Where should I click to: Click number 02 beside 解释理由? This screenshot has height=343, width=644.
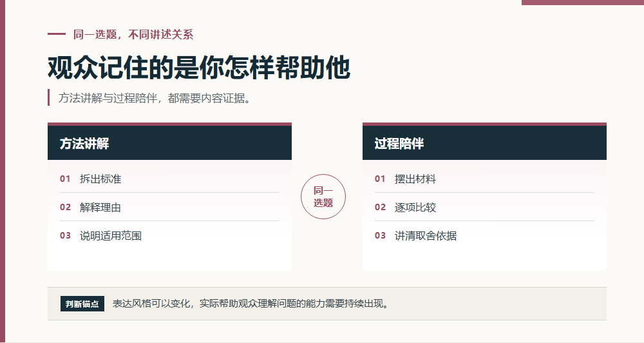point(65,207)
